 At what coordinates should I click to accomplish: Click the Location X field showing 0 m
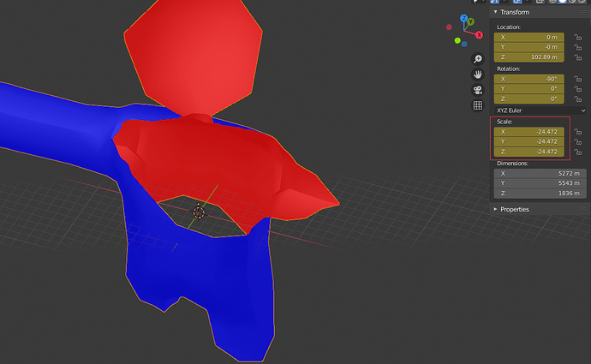528,37
